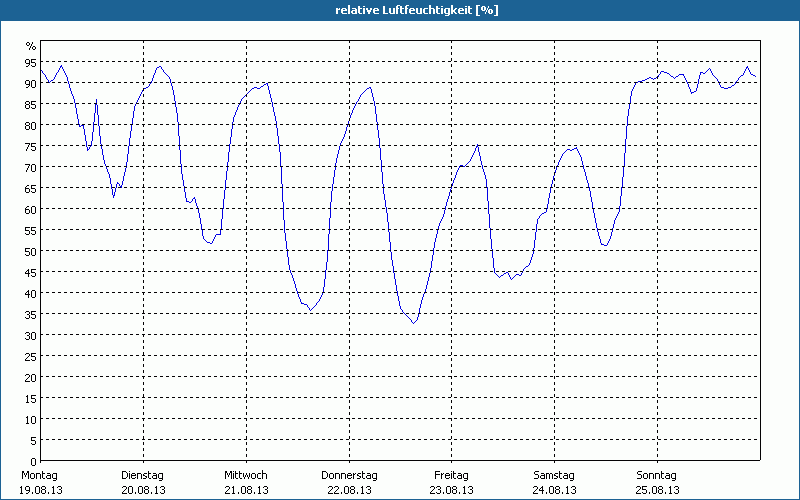
Task: Click the 5 value on the y-axis
Action: pos(34,441)
